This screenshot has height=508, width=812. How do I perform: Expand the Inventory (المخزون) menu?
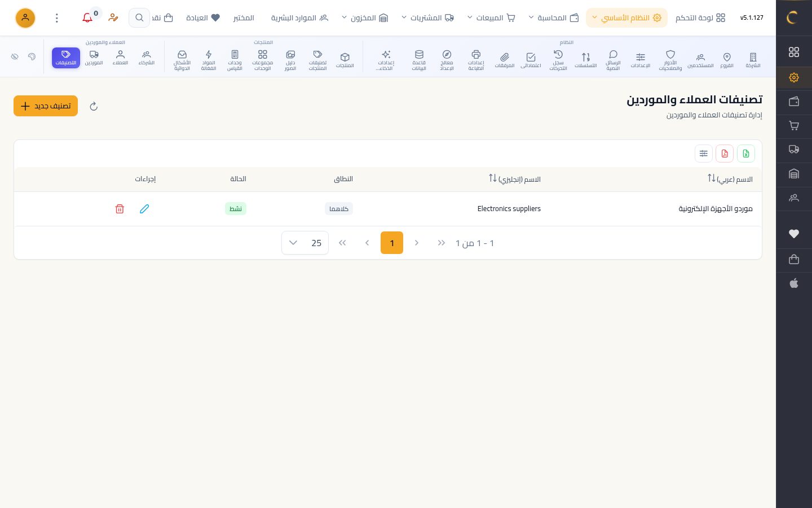365,18
